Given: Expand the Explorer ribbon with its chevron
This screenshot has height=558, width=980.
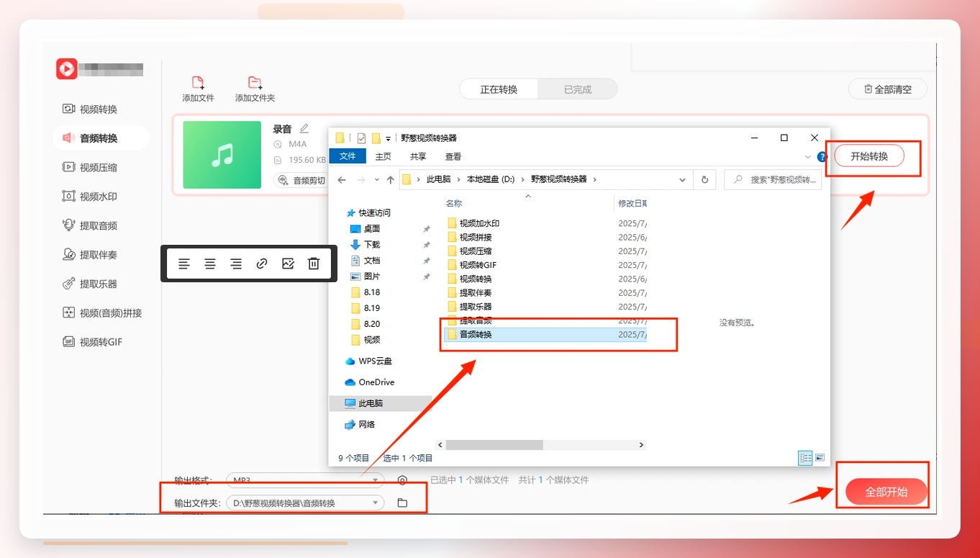Looking at the screenshot, I should click(x=807, y=156).
